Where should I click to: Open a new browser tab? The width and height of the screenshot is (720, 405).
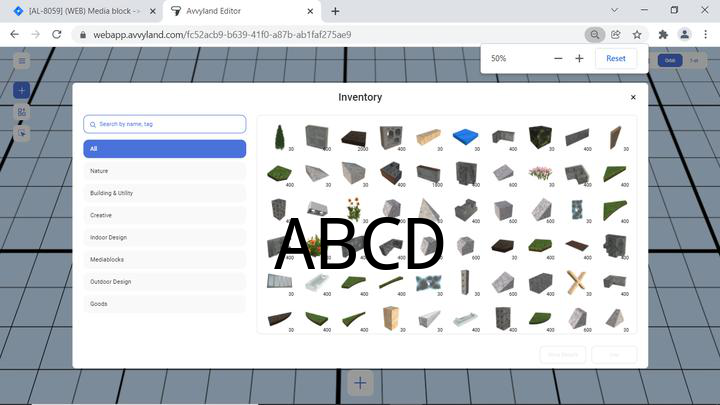click(335, 11)
